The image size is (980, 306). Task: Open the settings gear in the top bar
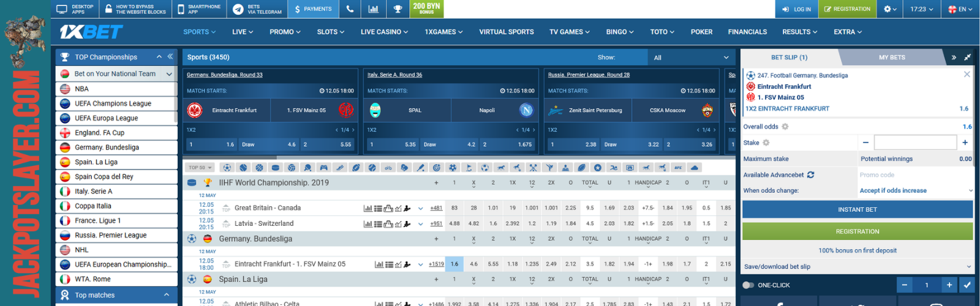coord(891,9)
